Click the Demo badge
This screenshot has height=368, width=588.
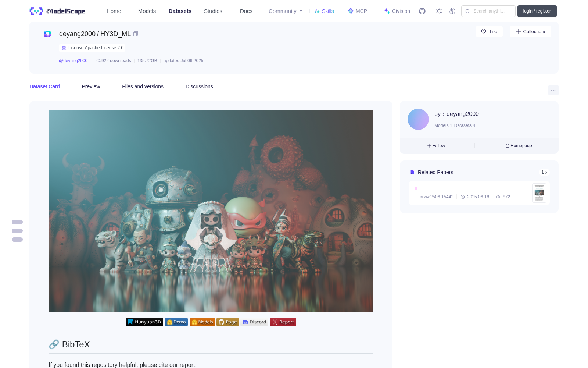176,322
